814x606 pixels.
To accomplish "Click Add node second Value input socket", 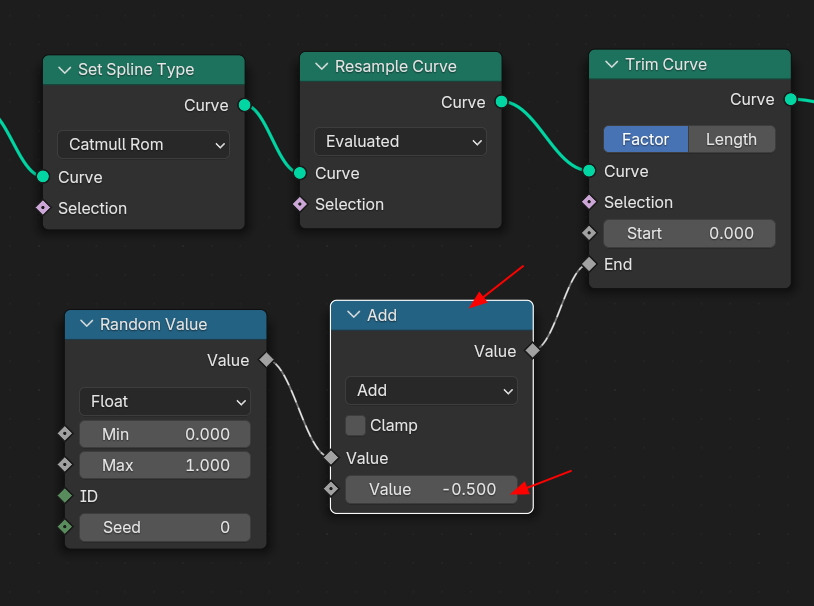I will (331, 489).
